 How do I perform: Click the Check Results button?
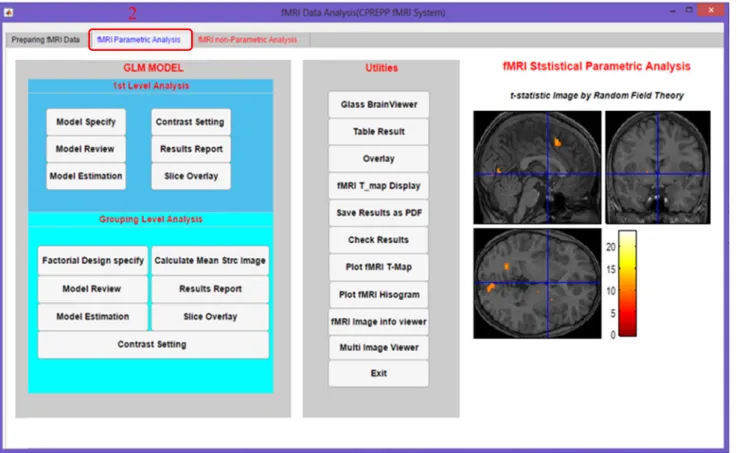click(379, 240)
